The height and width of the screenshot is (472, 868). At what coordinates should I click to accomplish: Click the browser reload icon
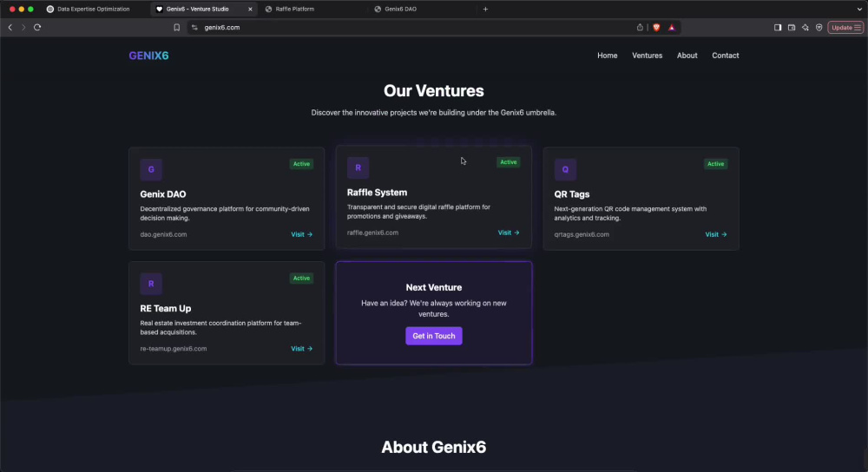click(37, 27)
